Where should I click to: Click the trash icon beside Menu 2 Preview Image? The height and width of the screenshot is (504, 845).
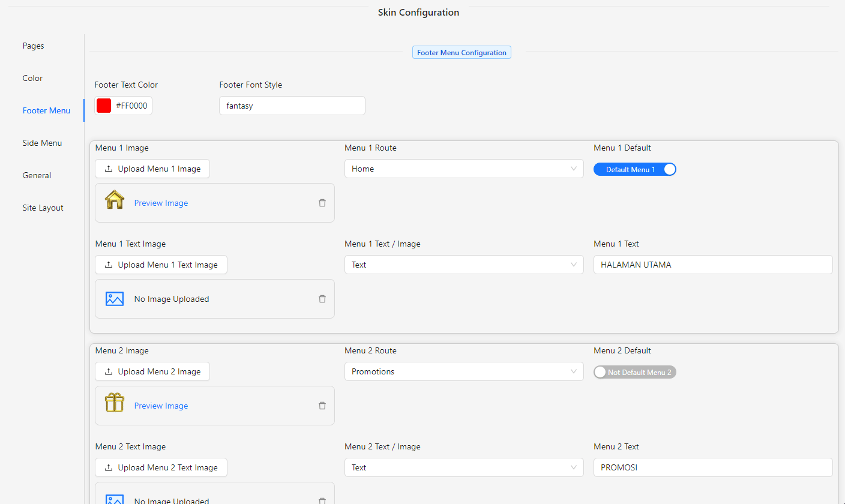[322, 406]
